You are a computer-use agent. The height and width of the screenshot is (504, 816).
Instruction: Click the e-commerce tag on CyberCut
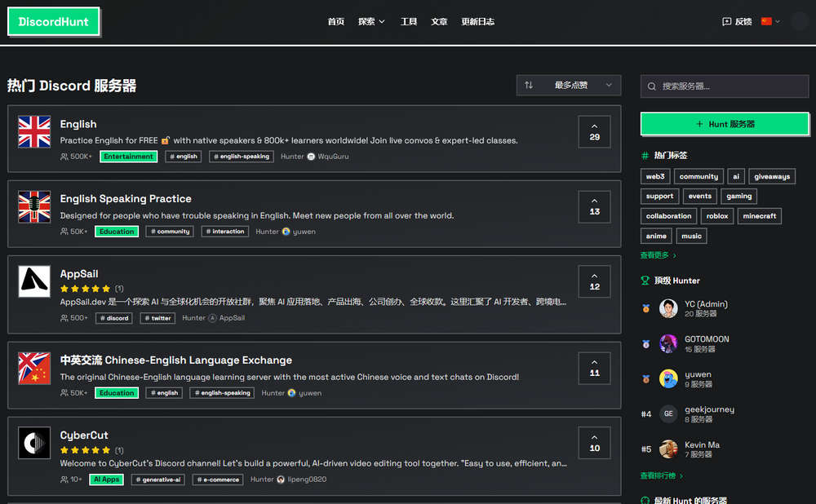point(218,480)
